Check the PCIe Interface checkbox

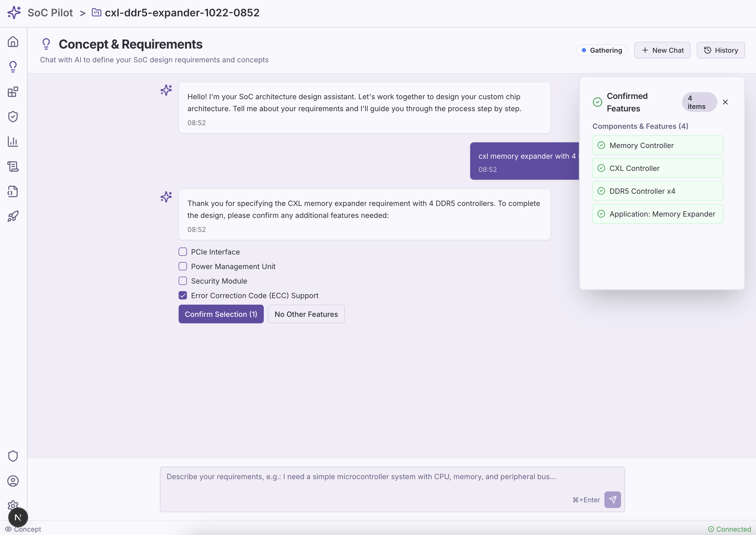point(183,252)
